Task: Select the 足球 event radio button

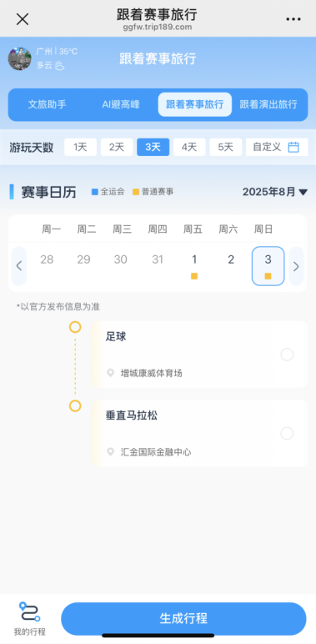Action: pos(287,355)
